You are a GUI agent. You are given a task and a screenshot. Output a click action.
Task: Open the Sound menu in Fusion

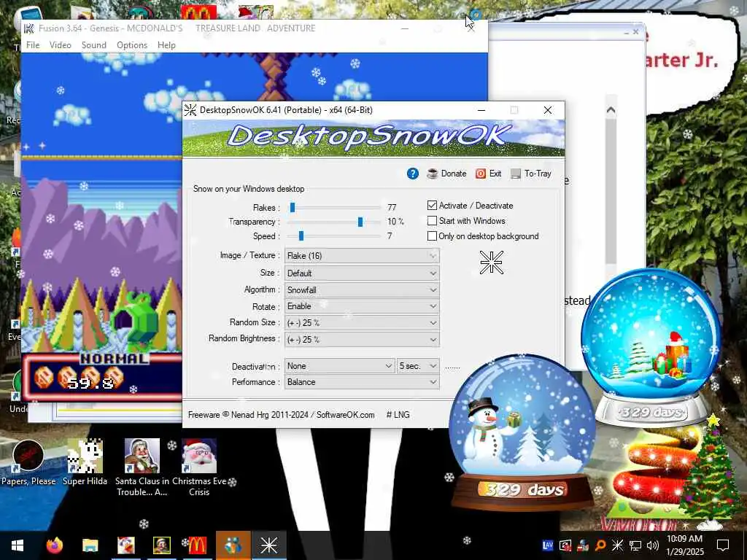tap(94, 44)
